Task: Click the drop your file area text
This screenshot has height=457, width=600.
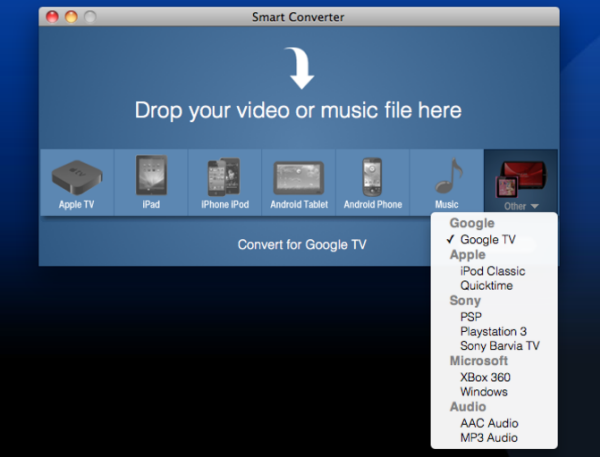Action: click(298, 111)
